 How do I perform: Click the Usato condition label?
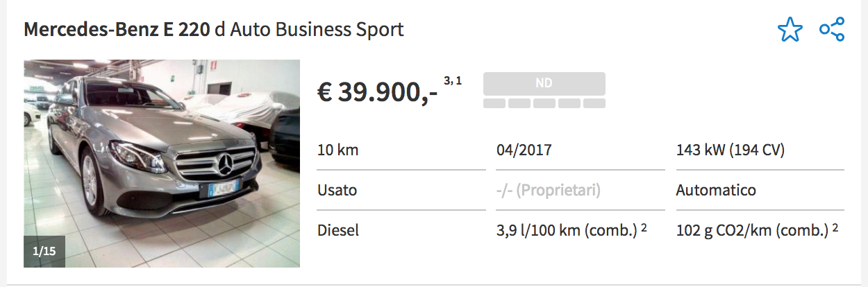click(337, 190)
